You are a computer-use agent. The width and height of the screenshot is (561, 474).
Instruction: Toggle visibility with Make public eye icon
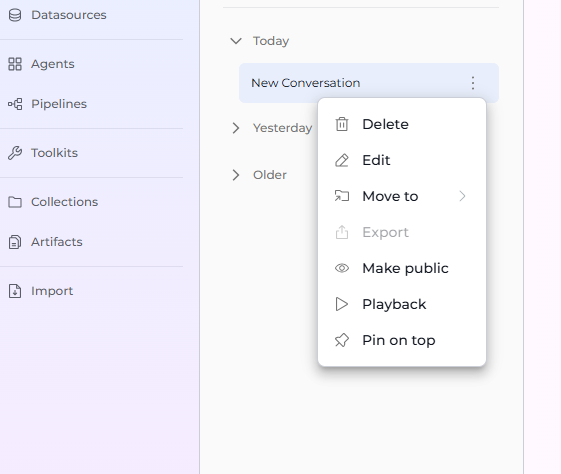(342, 268)
